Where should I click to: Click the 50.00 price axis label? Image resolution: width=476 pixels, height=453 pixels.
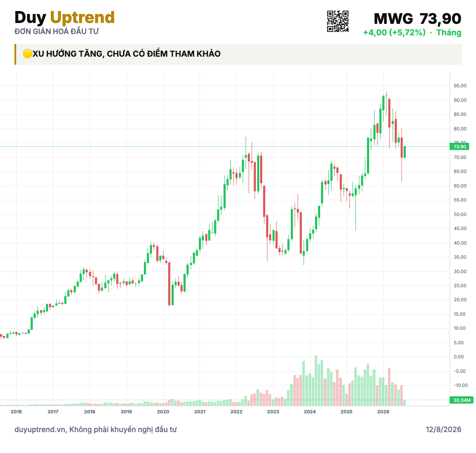click(460, 214)
